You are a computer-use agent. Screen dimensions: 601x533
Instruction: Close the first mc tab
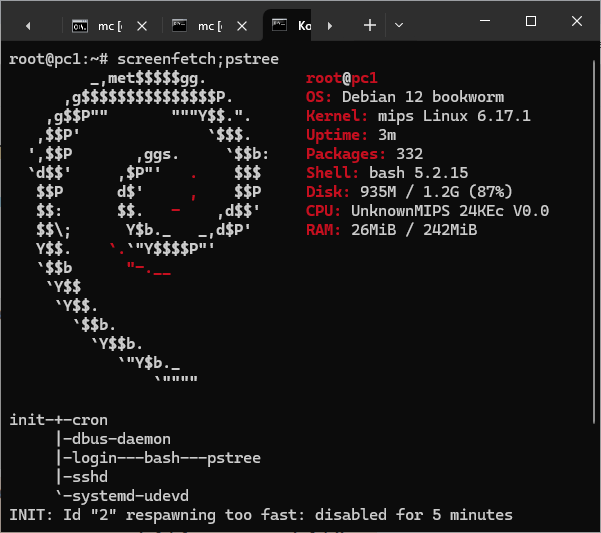[142, 26]
